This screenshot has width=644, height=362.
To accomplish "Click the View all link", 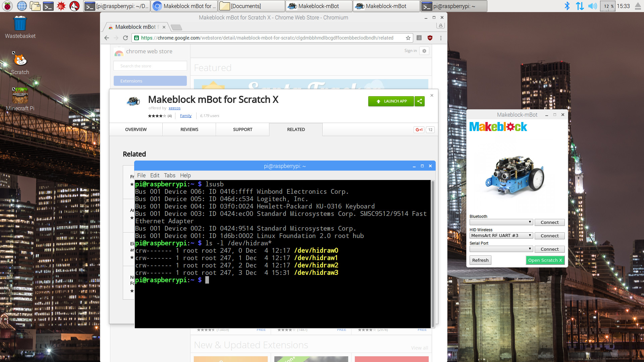I will pos(420,348).
